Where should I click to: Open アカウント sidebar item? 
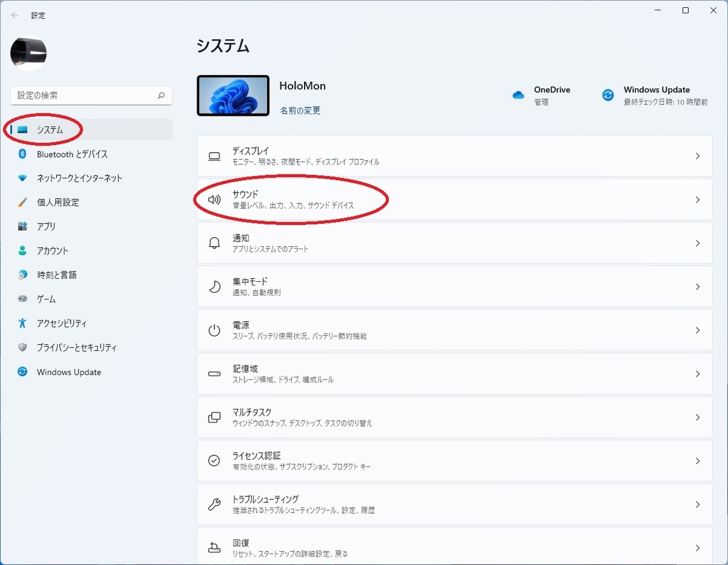pos(92,250)
